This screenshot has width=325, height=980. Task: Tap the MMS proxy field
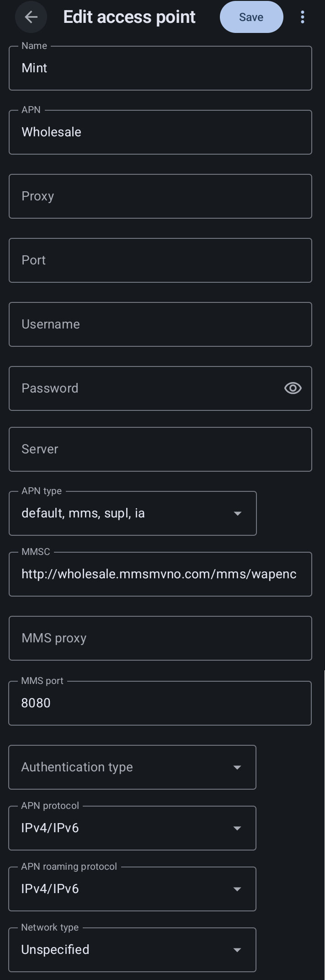pyautogui.click(x=160, y=638)
